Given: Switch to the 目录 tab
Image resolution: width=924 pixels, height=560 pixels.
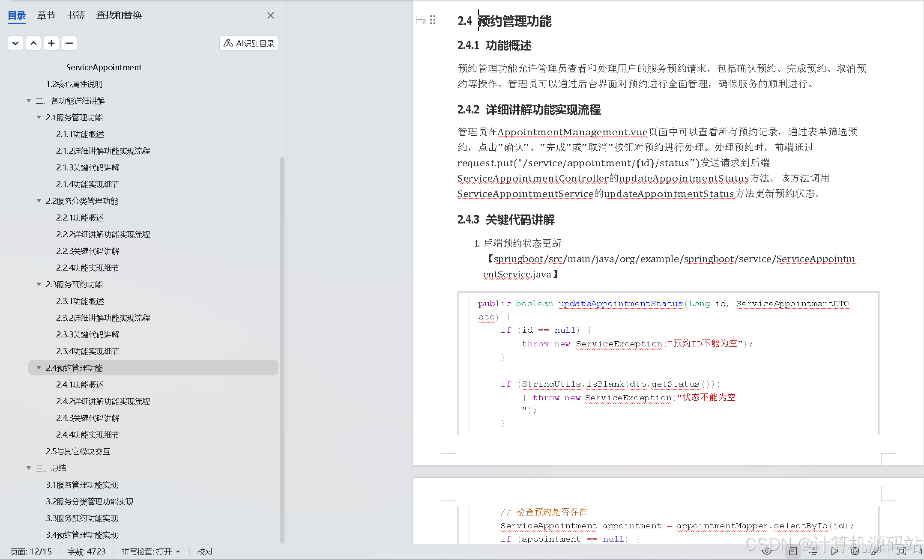Looking at the screenshot, I should coord(17,15).
